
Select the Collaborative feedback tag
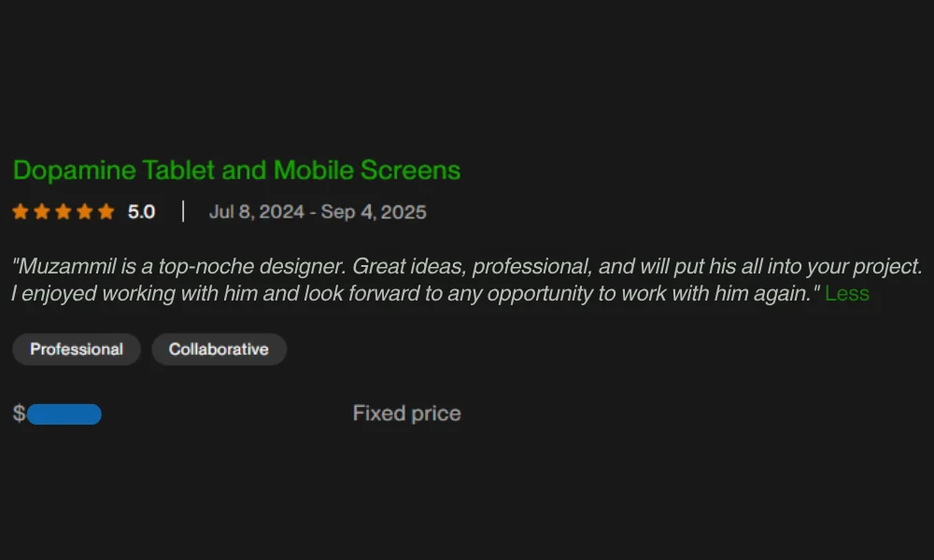[x=219, y=349]
